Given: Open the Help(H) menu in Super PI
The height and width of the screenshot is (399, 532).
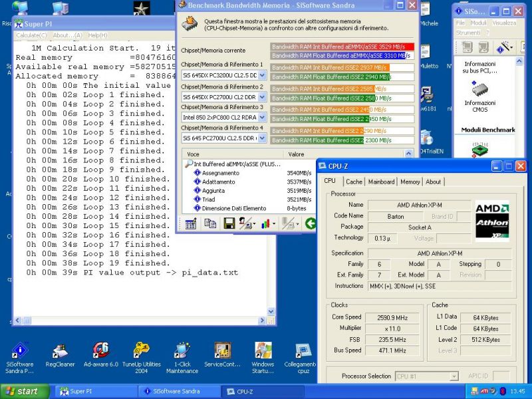Looking at the screenshot, I should tap(97, 35).
